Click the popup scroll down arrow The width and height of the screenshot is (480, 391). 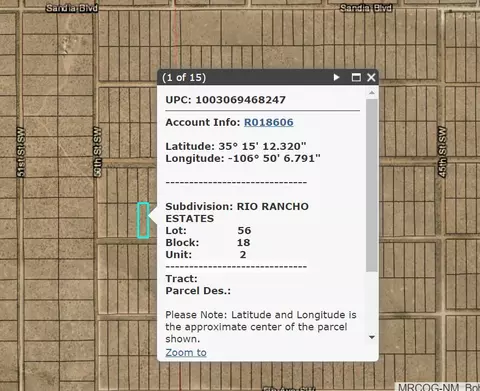point(372,337)
